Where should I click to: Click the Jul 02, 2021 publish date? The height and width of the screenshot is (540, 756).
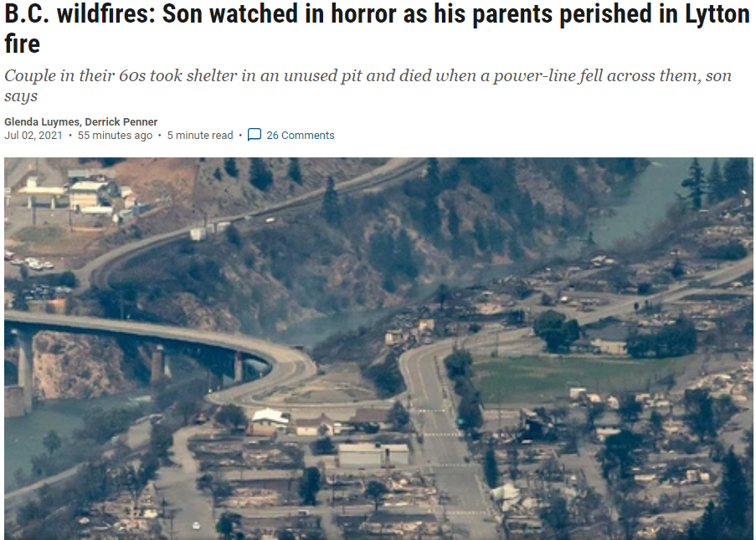(x=33, y=136)
